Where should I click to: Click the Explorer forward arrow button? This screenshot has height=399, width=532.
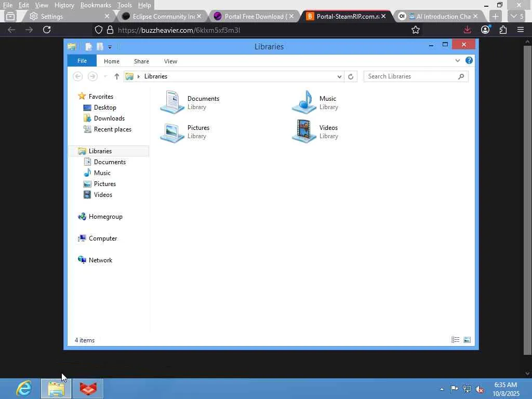(x=92, y=76)
